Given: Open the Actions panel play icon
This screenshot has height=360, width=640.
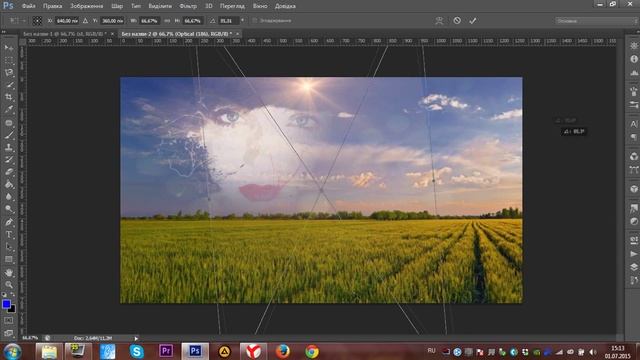Looking at the screenshot, I should pos(633,253).
